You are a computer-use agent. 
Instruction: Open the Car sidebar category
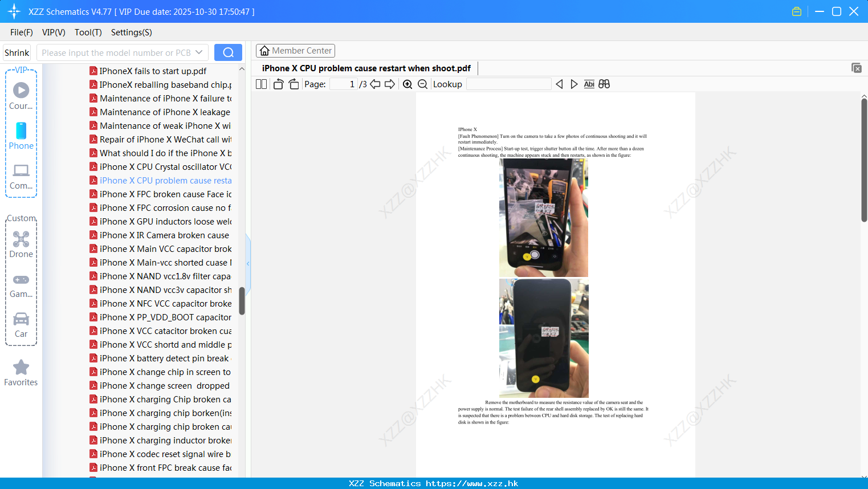[21, 325]
